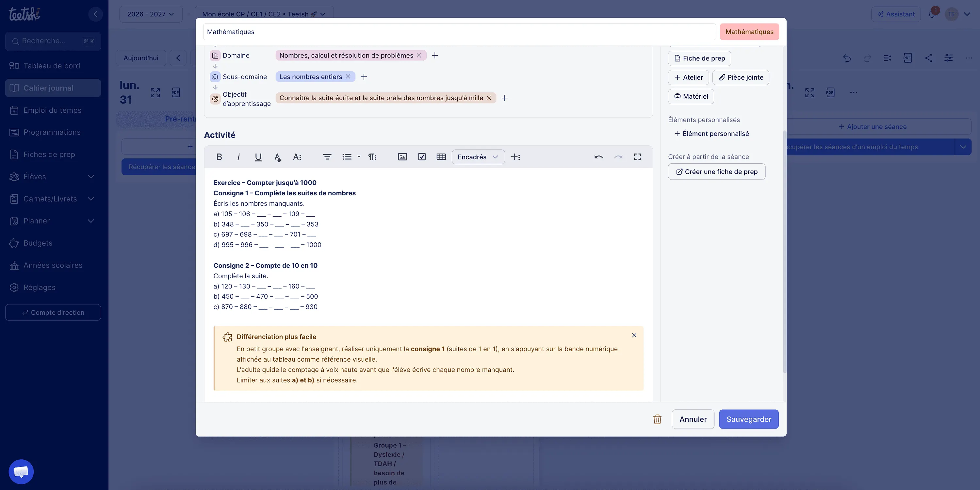Open the text alignment options
Screen dimensions: 980x490
(327, 157)
